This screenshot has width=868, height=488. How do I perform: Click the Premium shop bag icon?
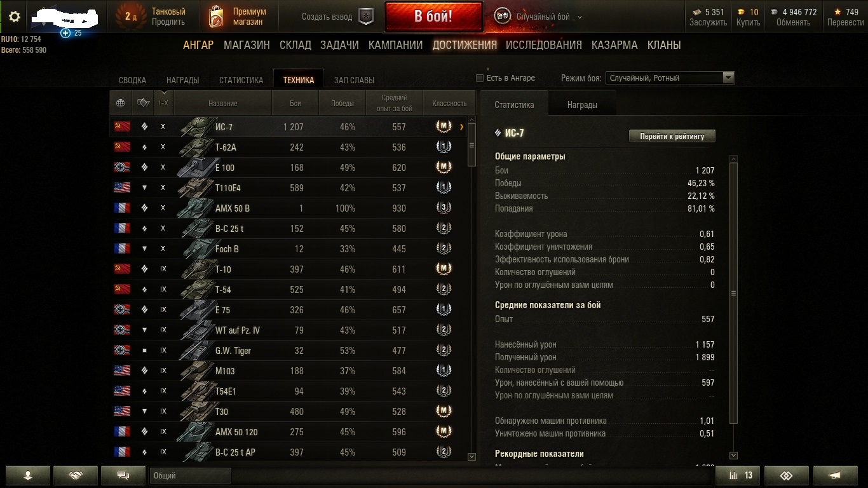point(216,17)
